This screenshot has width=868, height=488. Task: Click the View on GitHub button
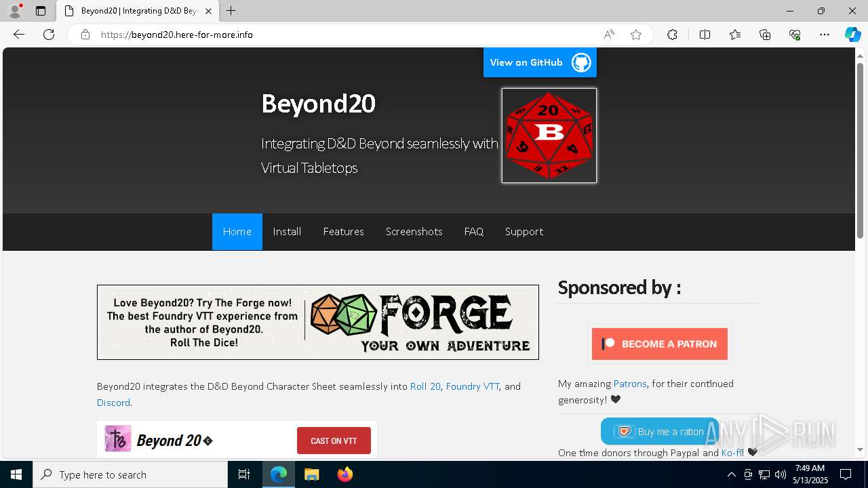click(540, 62)
